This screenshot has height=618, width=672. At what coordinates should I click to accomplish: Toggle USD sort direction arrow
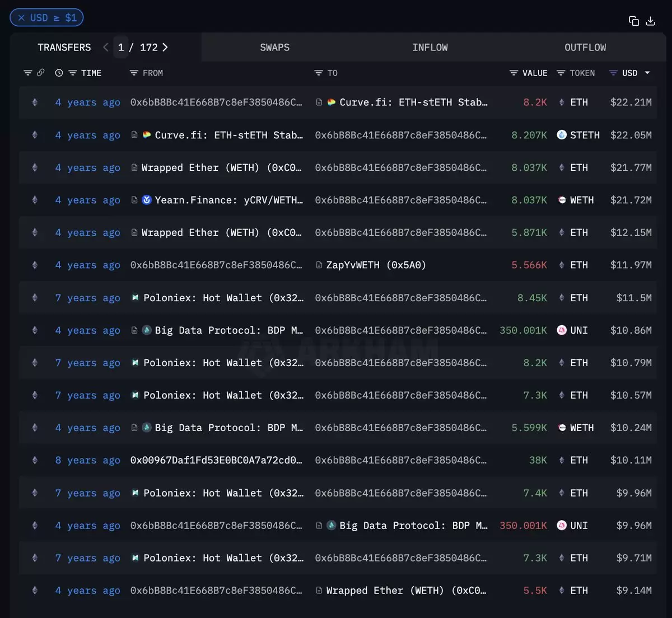[x=647, y=73]
